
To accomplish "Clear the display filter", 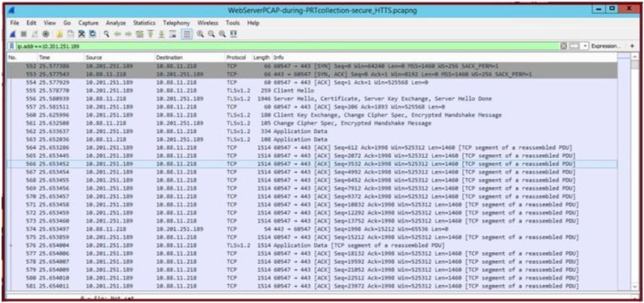I will click(564, 46).
